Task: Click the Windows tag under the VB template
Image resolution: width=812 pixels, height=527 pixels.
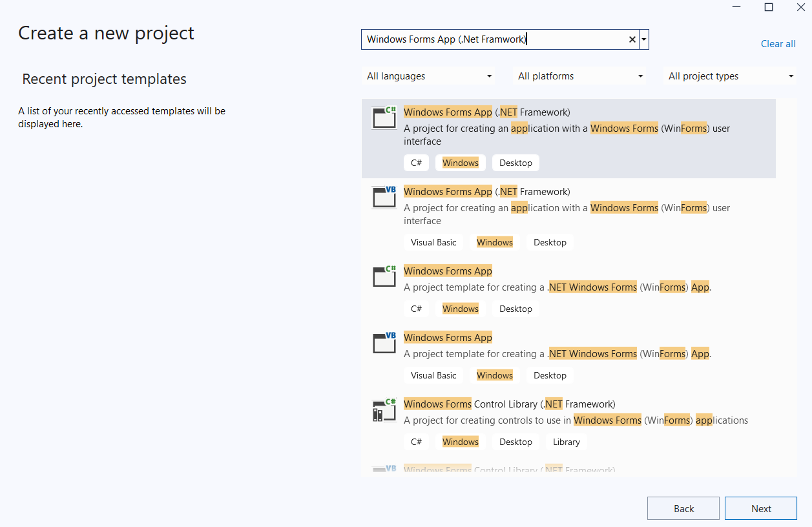Action: click(x=495, y=242)
